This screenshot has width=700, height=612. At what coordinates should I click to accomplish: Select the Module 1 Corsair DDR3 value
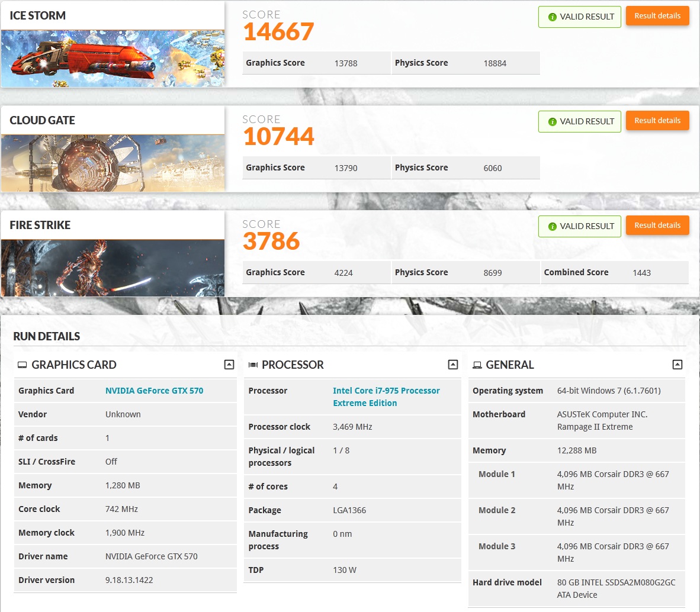coord(613,481)
